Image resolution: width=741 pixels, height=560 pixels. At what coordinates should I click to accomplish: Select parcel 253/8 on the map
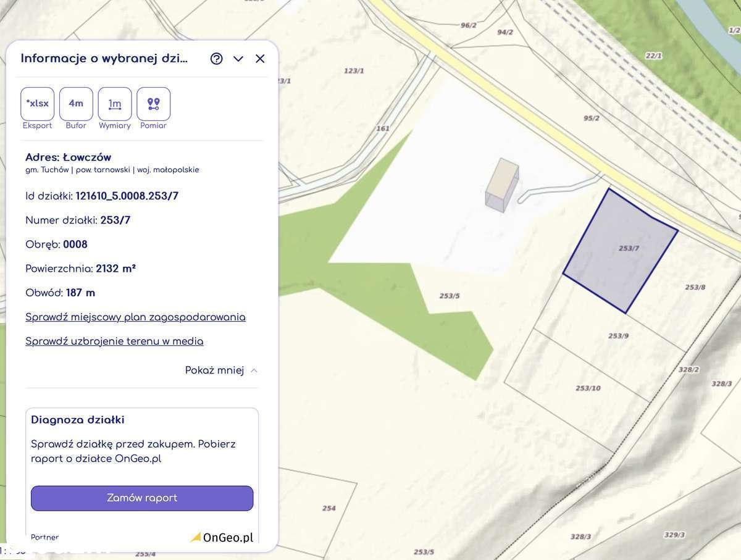pyautogui.click(x=695, y=287)
